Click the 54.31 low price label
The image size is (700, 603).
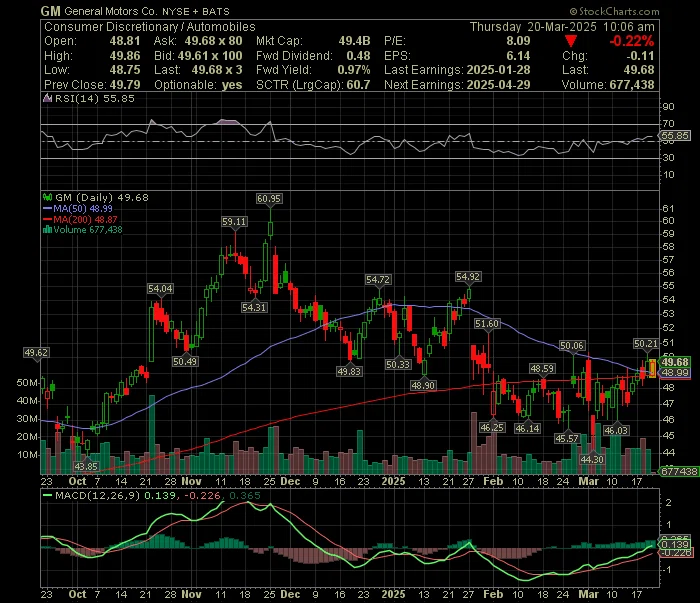pyautogui.click(x=254, y=307)
